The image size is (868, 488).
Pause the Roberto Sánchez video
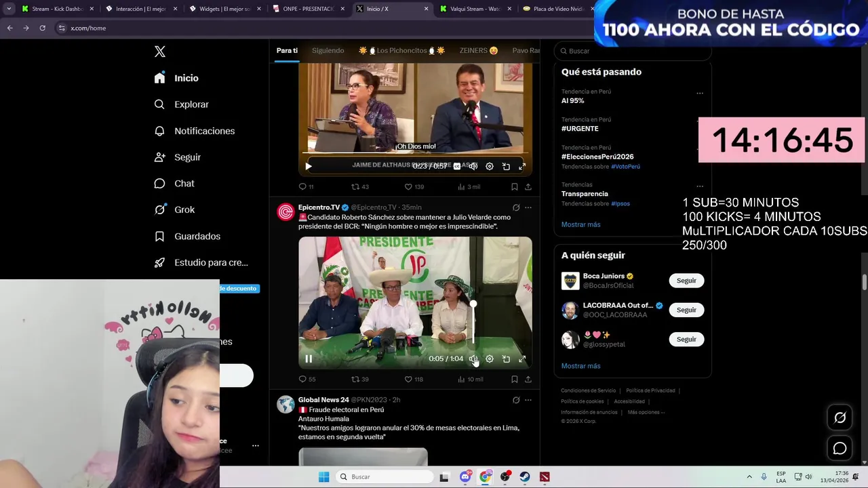tap(309, 359)
